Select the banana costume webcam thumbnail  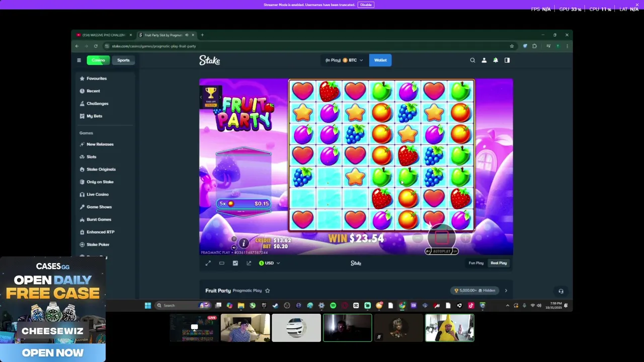449,328
